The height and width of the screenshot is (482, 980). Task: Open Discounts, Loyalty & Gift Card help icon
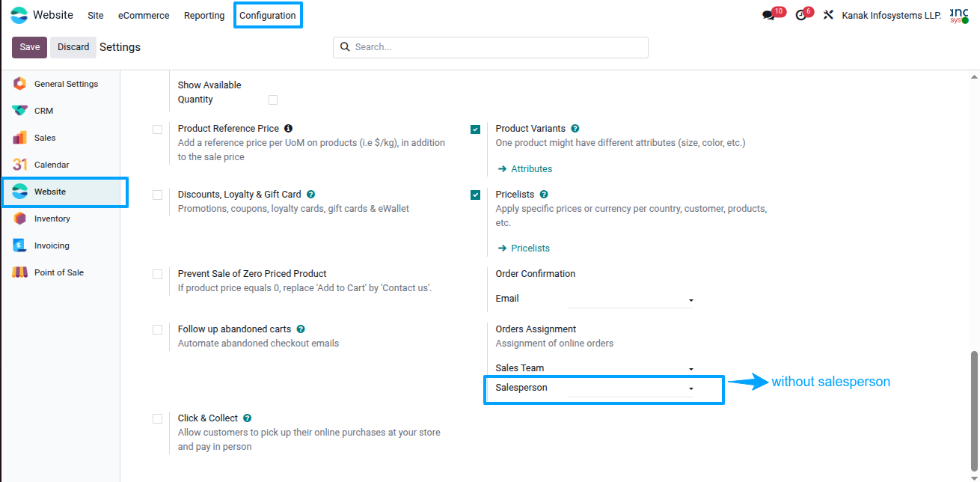pos(310,195)
